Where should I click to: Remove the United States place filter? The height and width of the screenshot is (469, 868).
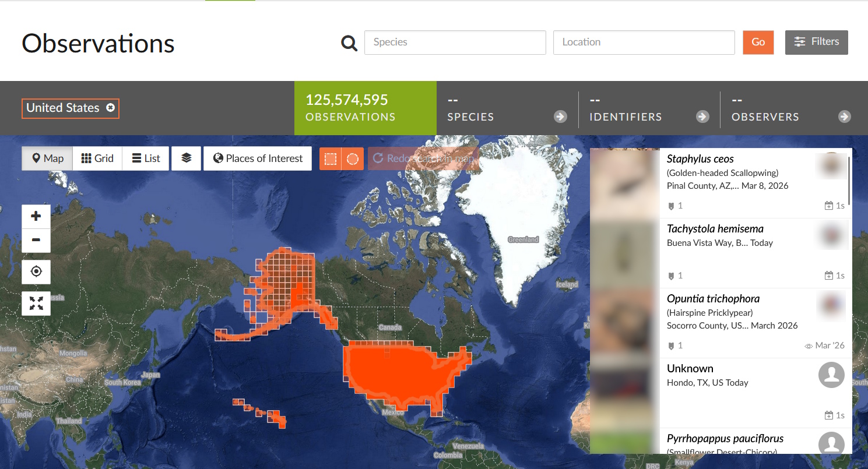click(110, 108)
